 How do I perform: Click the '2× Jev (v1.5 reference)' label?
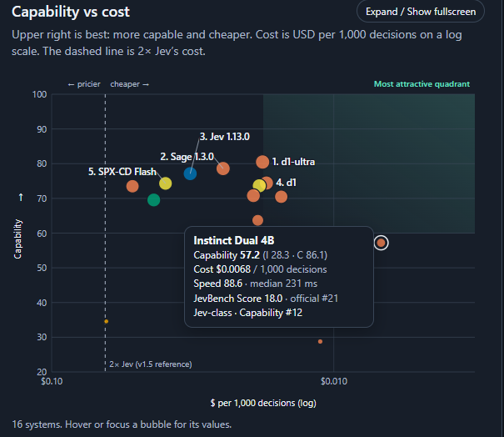tap(151, 364)
